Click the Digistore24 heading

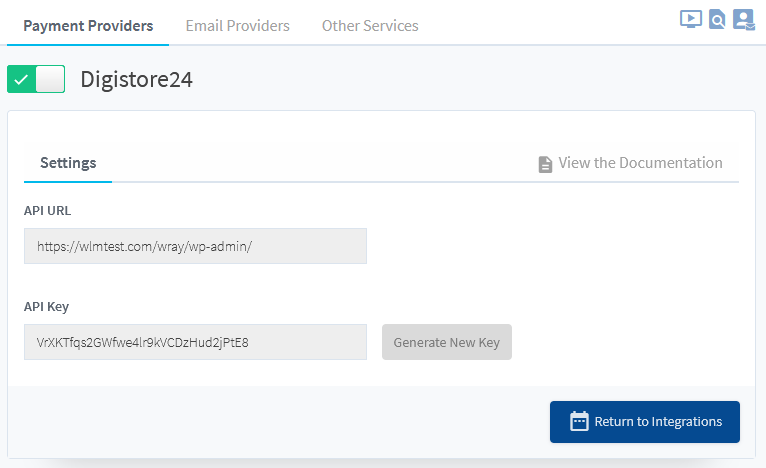pyautogui.click(x=136, y=79)
